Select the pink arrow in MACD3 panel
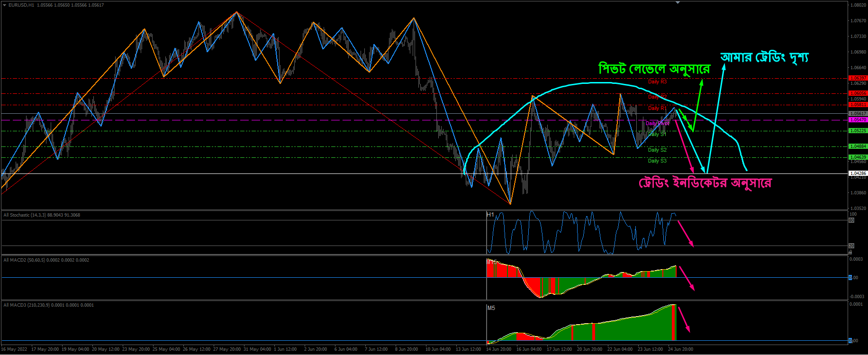 (684, 319)
